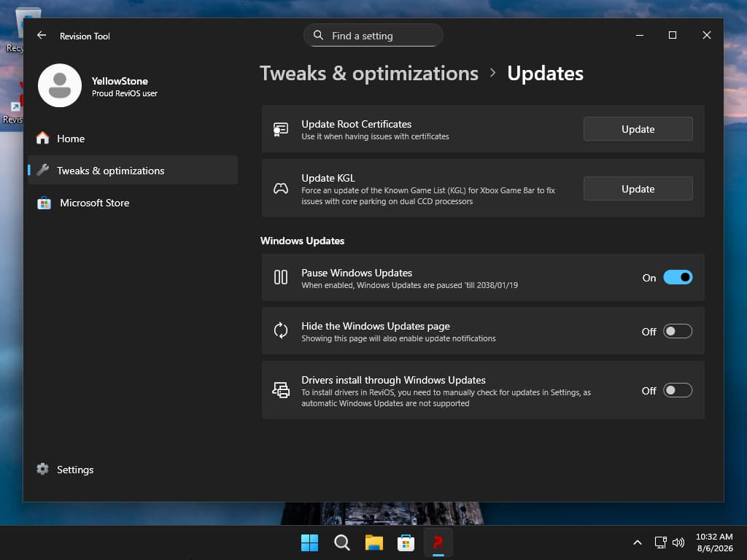
Task: Click the YellowStone username text
Action: (120, 81)
